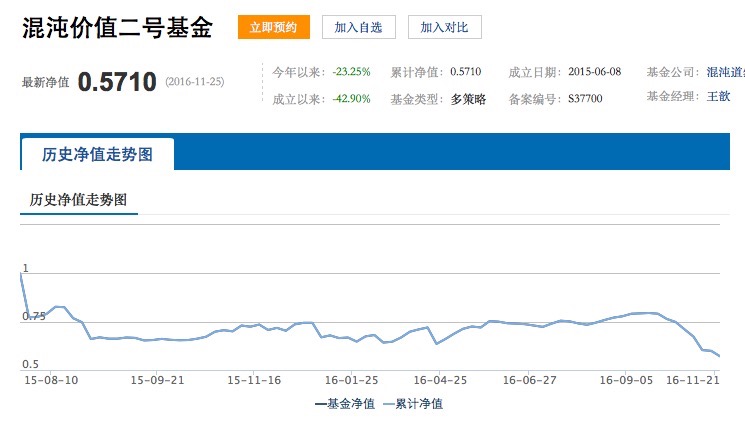This screenshot has height=434, width=745.
Task: Select the underlined 历史净值走势图 sub-tab
Action: (79, 200)
